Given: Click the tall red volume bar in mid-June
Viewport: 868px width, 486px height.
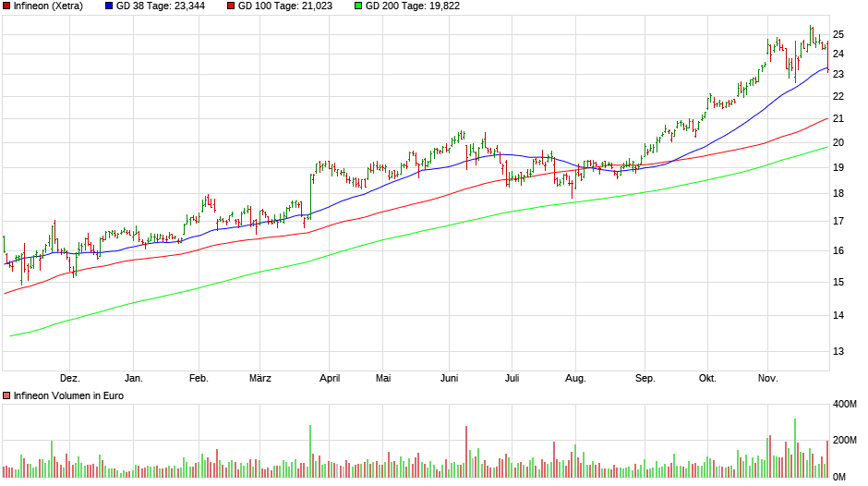Looking at the screenshot, I should tap(466, 452).
